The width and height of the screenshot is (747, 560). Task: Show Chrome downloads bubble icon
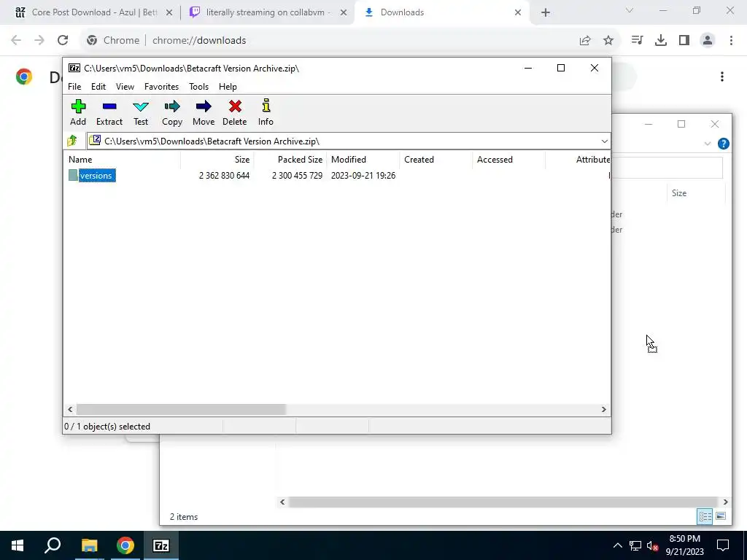(661, 40)
